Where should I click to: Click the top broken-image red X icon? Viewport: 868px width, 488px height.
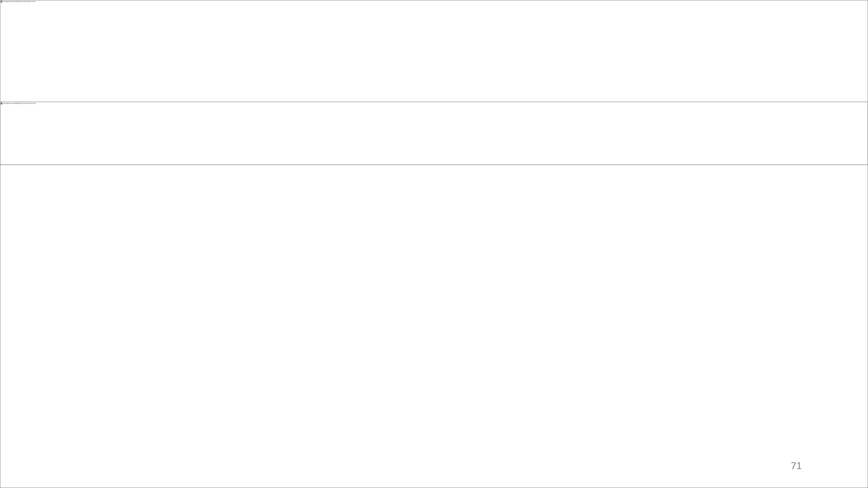pos(2,2)
